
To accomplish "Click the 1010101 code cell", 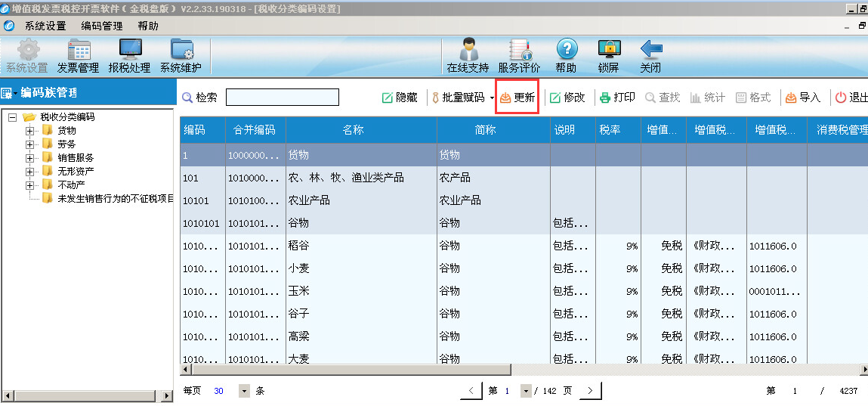I will 202,223.
